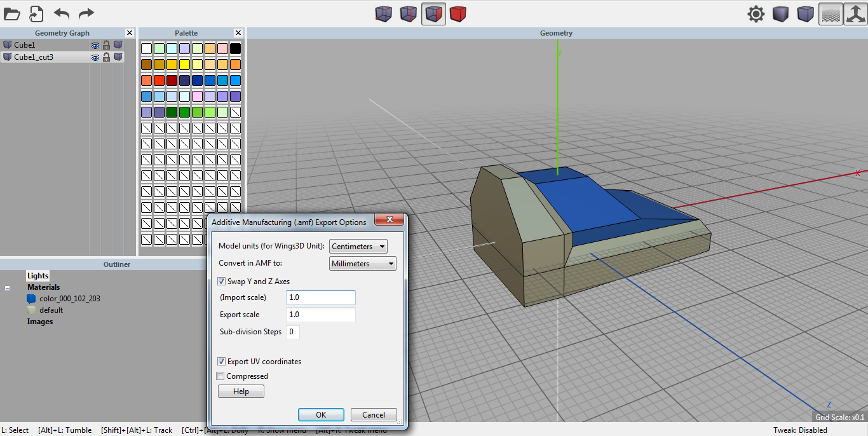
Task: Click the Help button in export dialog
Action: [x=241, y=392]
